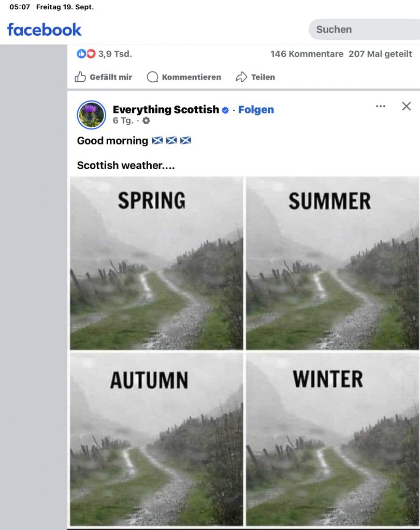This screenshot has width=420, height=530.
Task: Click the Kommentieren speech bubble icon
Action: (x=152, y=77)
